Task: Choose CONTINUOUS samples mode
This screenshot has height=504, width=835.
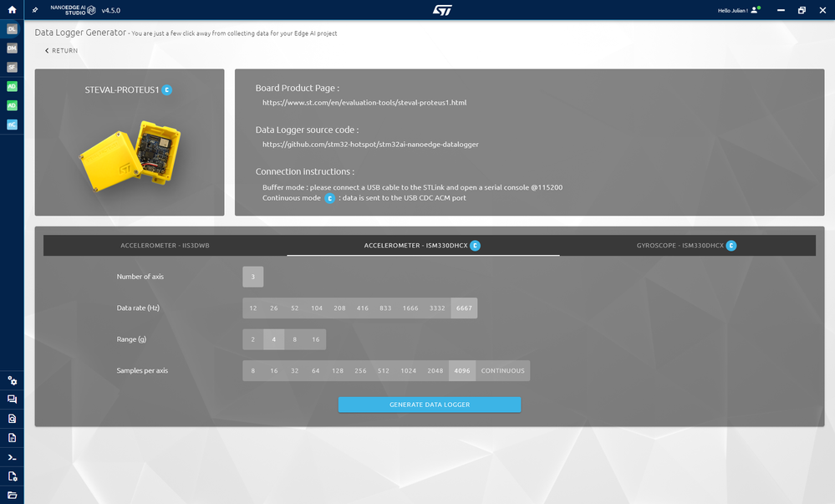Action: [502, 371]
